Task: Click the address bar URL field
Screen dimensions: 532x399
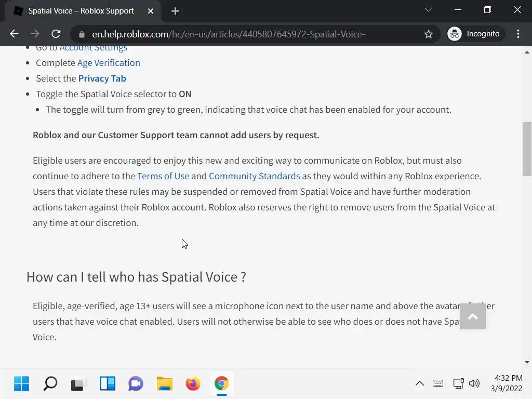Action: point(249,34)
